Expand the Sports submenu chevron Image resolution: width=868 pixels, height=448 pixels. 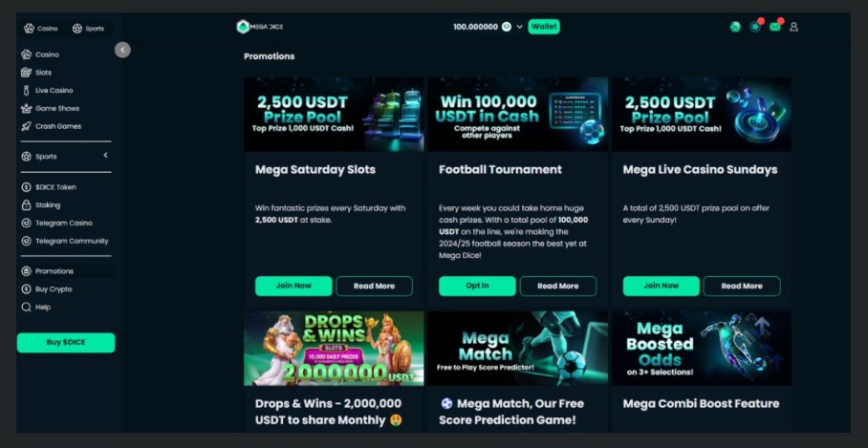pyautogui.click(x=105, y=156)
